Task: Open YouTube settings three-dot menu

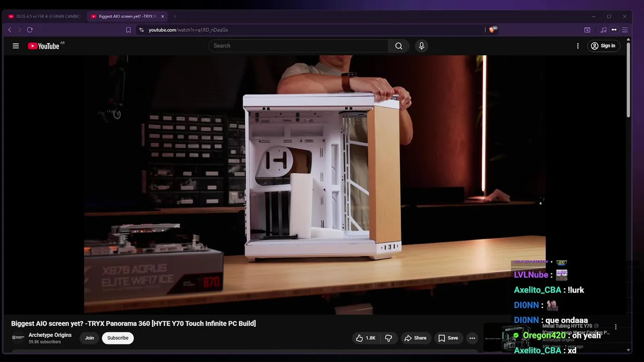Action: (x=578, y=46)
